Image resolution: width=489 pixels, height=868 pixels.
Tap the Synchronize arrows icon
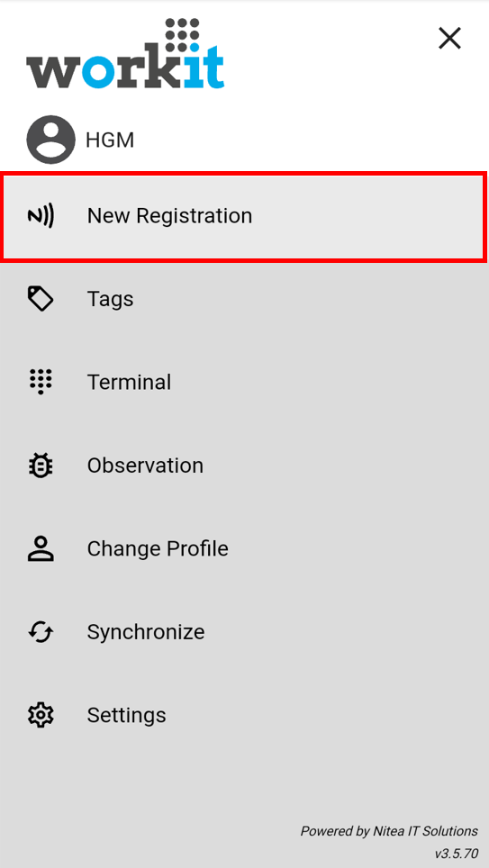pyautogui.click(x=41, y=631)
